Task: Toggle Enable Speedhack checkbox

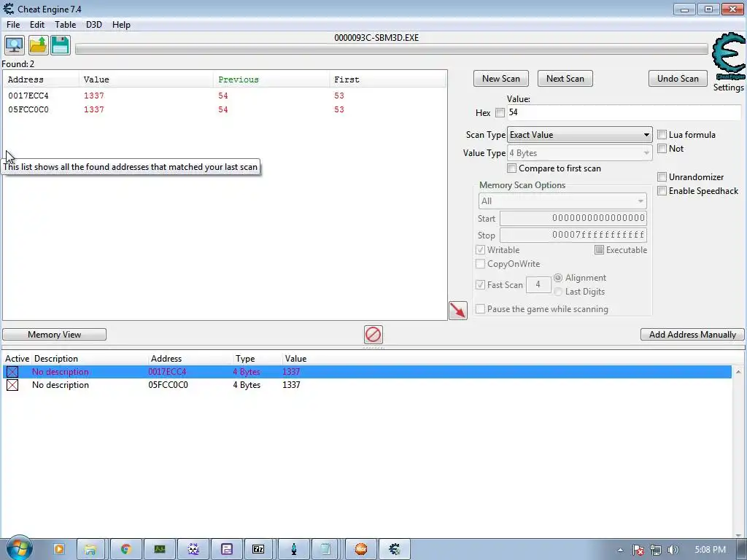Action: pos(662,191)
